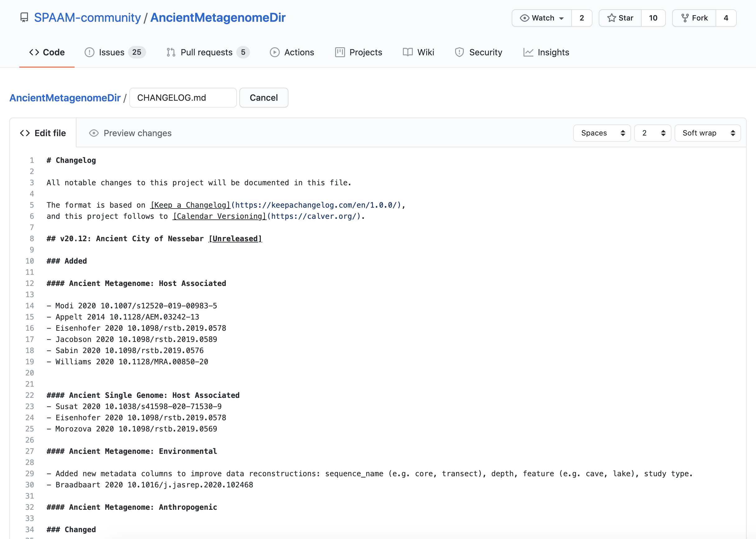Select the Edit file tab
The image size is (756, 539).
tap(43, 133)
